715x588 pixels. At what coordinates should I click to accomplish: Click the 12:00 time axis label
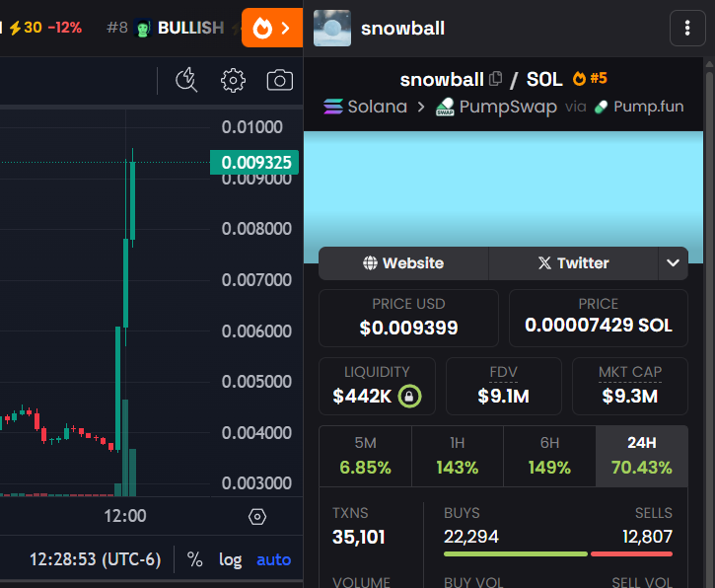pyautogui.click(x=125, y=516)
